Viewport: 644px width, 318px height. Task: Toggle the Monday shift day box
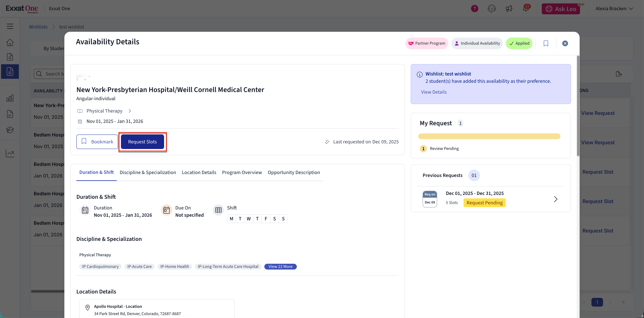click(x=231, y=219)
